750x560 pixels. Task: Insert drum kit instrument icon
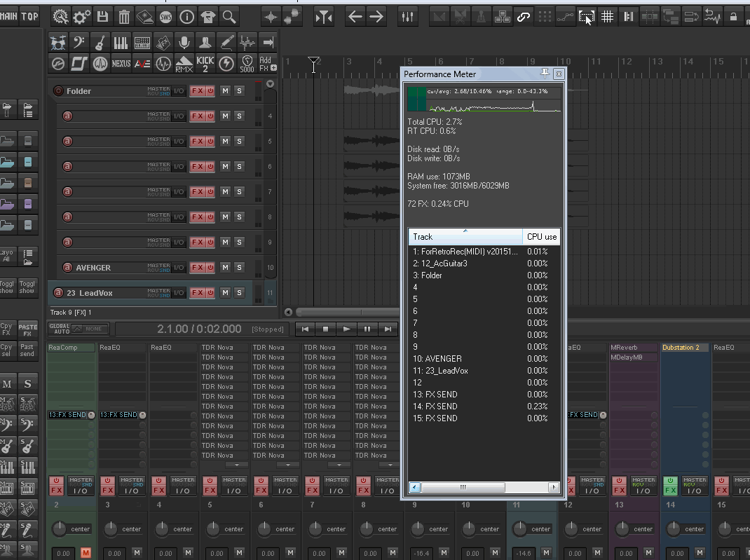click(58, 43)
